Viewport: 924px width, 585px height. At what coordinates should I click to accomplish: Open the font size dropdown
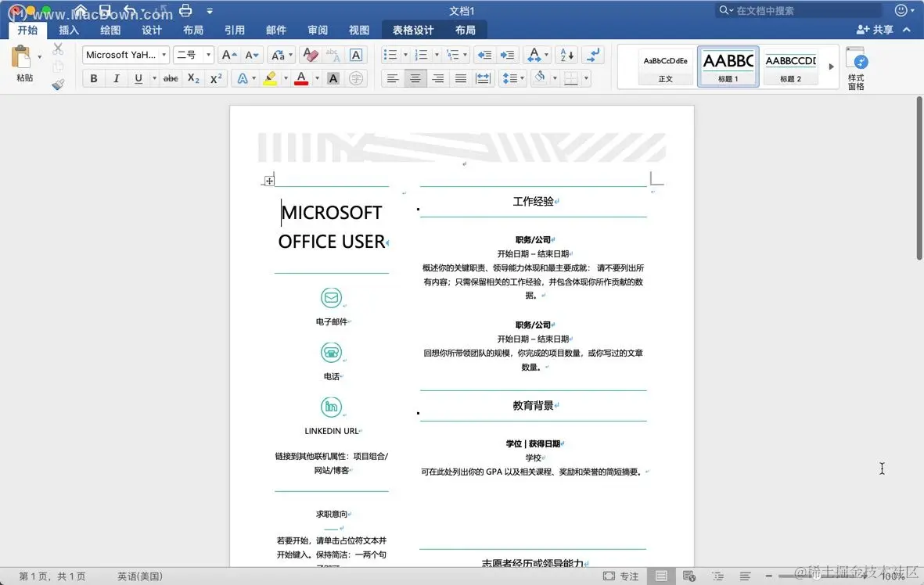tap(208, 55)
